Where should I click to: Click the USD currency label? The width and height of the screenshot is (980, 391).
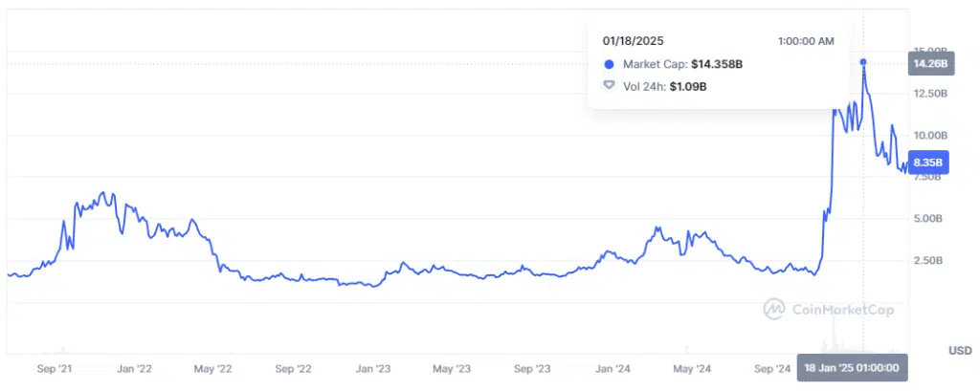point(960,350)
